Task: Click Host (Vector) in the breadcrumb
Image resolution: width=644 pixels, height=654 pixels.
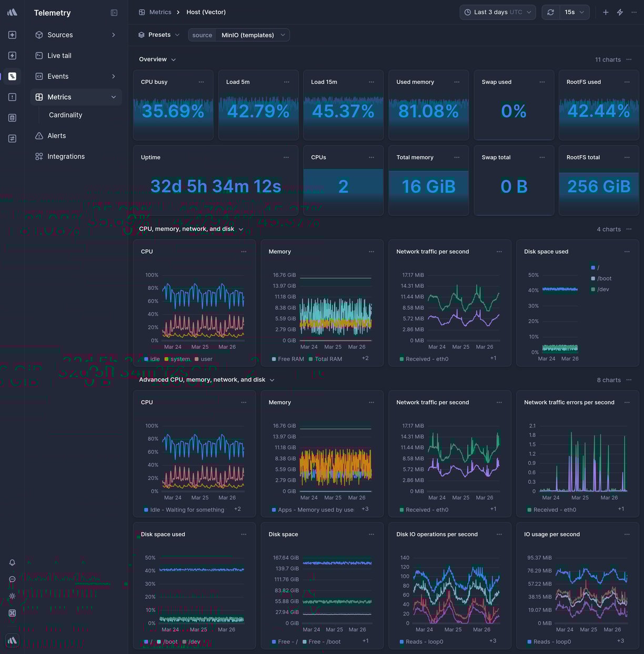Action: point(206,12)
